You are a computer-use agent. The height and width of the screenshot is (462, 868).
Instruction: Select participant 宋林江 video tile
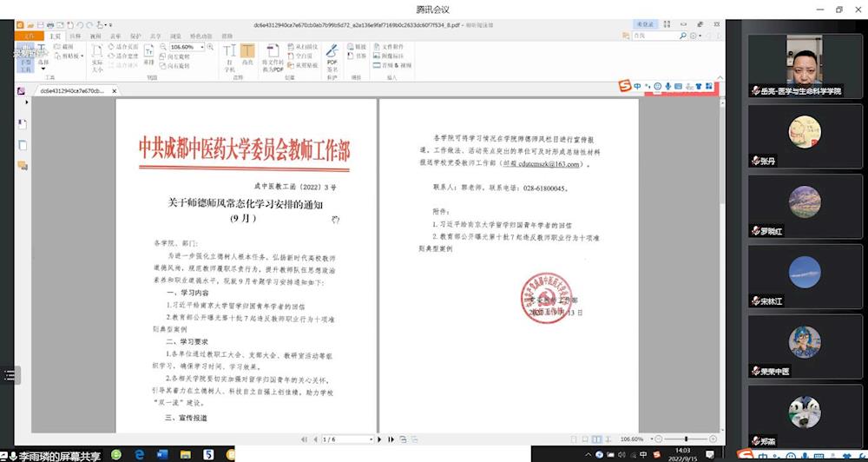point(805,277)
